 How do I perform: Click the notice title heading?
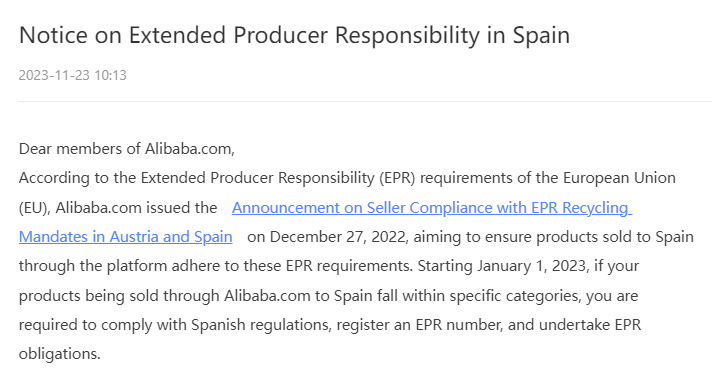pyautogui.click(x=294, y=35)
